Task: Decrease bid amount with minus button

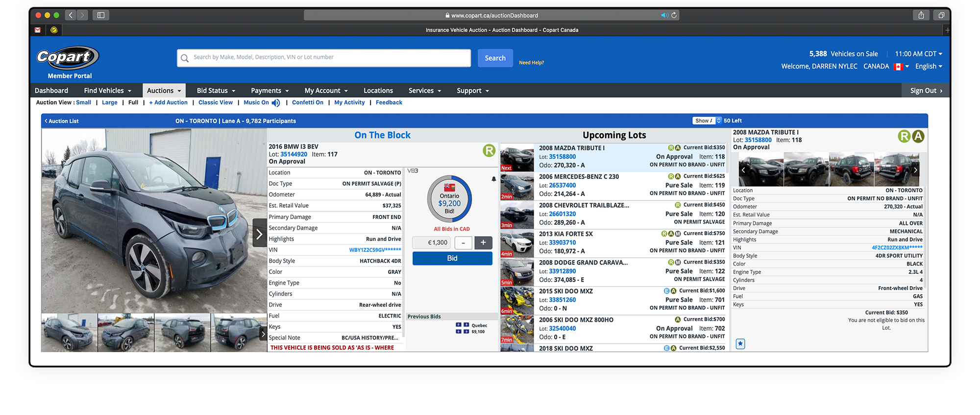Action: click(463, 243)
